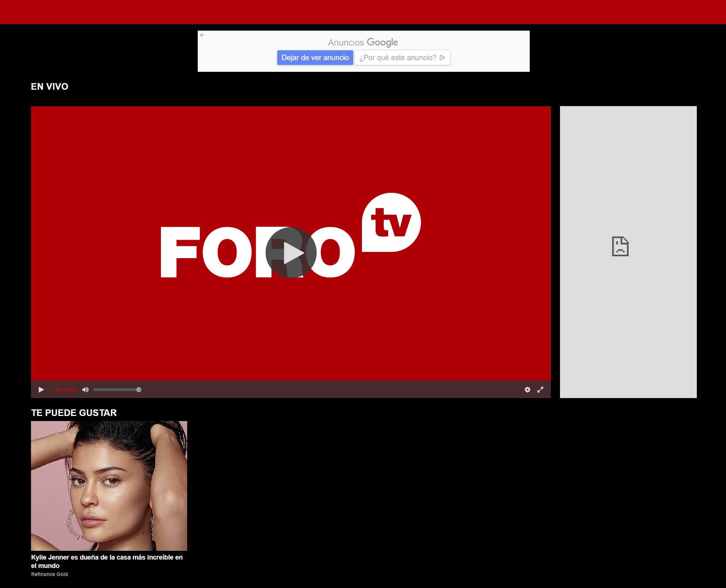
Task: Click the large play button over the Foro TV video
Action: pos(291,252)
